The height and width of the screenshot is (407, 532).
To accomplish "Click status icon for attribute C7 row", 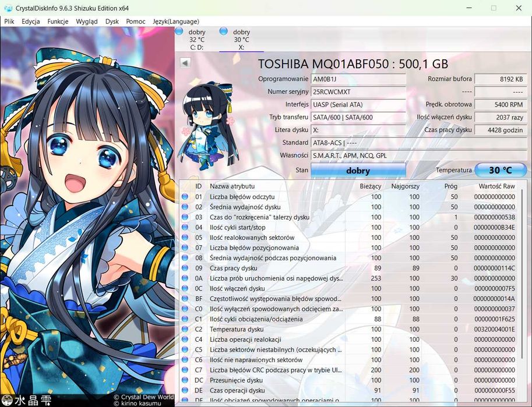I will tap(185, 369).
